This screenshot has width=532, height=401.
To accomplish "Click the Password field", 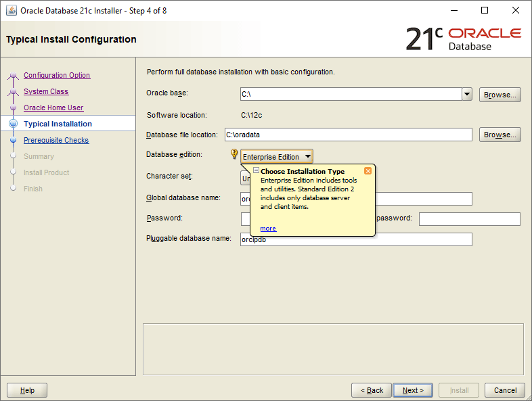I will pos(245,219).
